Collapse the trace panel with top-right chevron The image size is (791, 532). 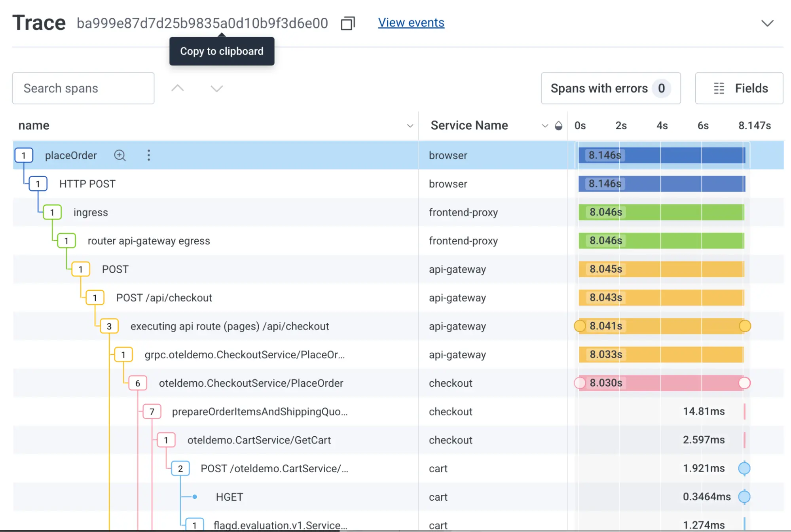(767, 23)
